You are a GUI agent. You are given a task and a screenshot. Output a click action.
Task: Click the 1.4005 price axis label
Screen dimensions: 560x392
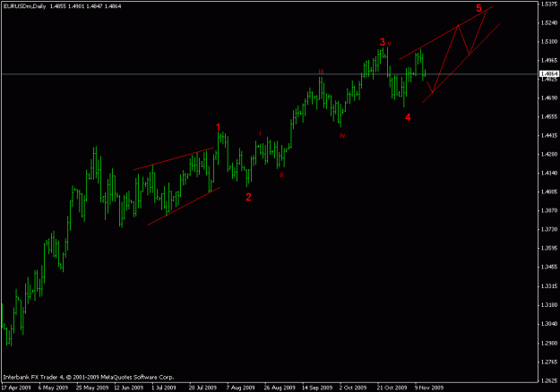point(549,192)
